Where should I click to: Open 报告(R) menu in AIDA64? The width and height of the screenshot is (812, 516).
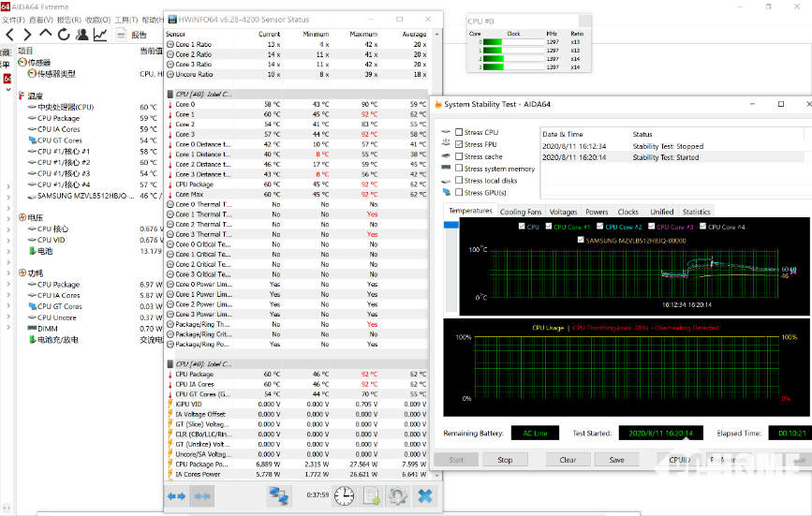pos(69,20)
